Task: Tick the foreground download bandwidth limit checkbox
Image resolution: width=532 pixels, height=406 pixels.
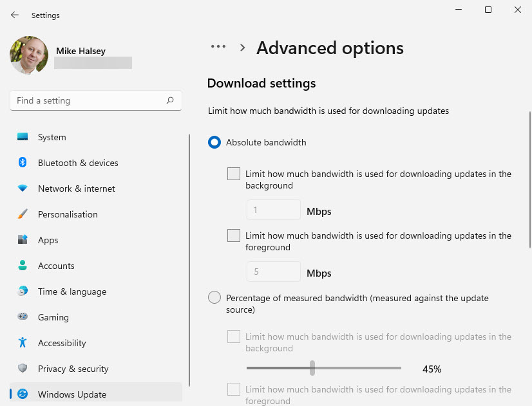Action: (x=234, y=235)
